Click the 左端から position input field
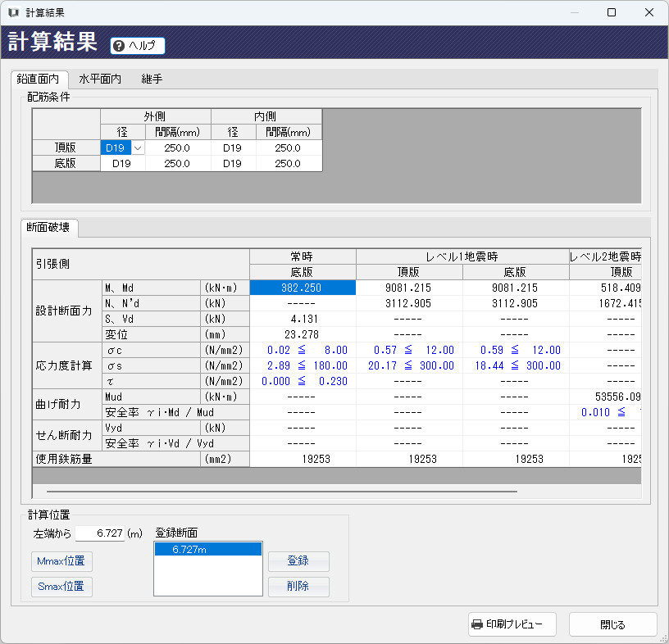The width and height of the screenshot is (669, 644). (100, 533)
